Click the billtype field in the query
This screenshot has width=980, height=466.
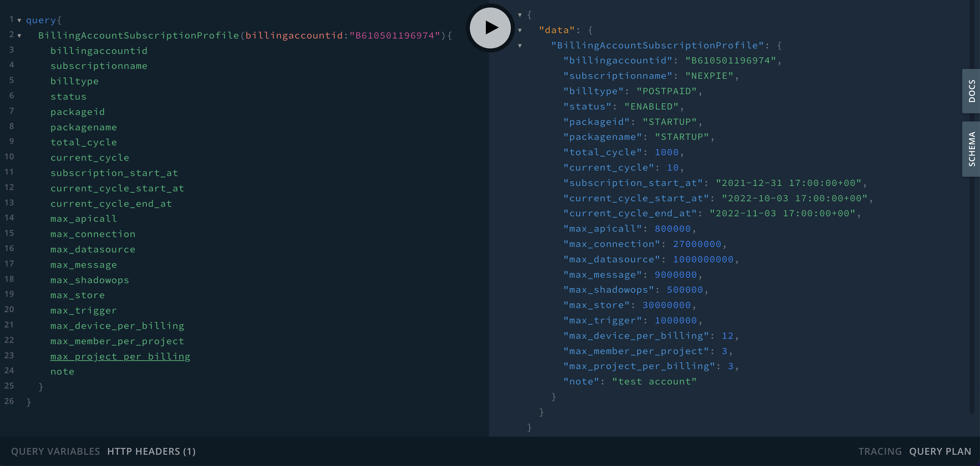pos(74,81)
